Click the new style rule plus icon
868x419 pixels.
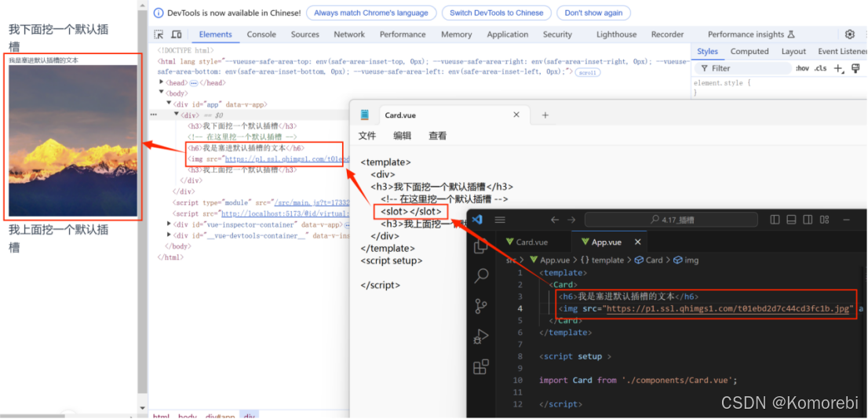point(839,68)
